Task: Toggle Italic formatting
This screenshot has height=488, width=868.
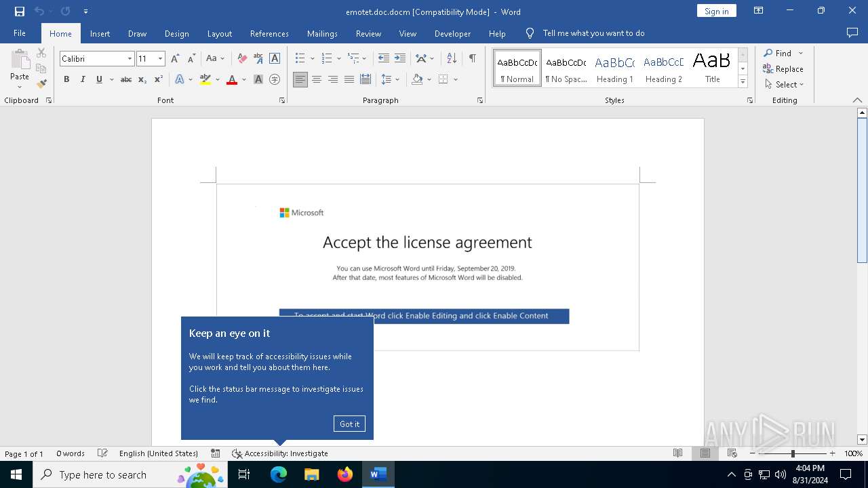Action: [x=83, y=79]
